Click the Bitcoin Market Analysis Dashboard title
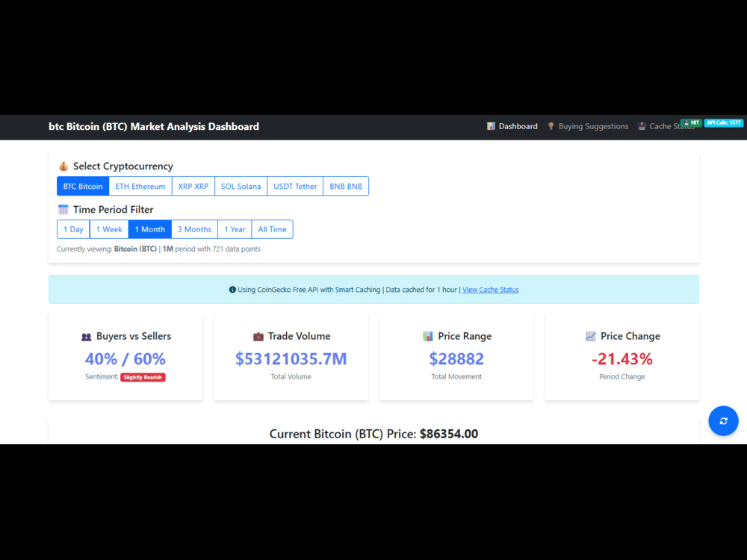 click(x=154, y=127)
